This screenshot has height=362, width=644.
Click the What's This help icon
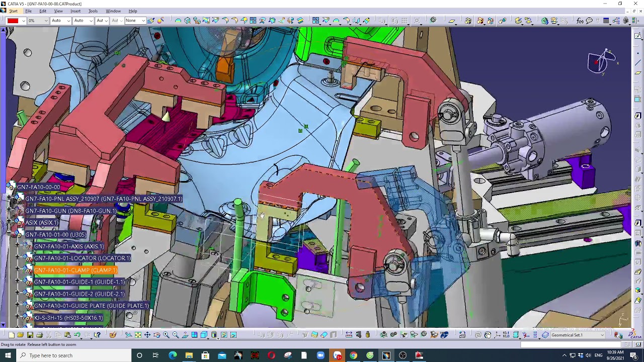pos(97,335)
